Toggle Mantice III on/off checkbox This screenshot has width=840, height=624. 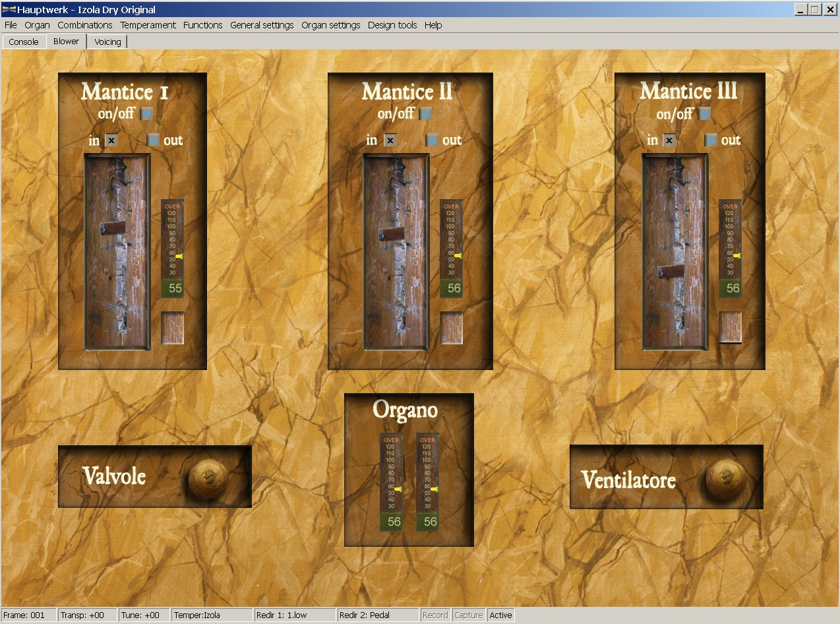point(705,113)
